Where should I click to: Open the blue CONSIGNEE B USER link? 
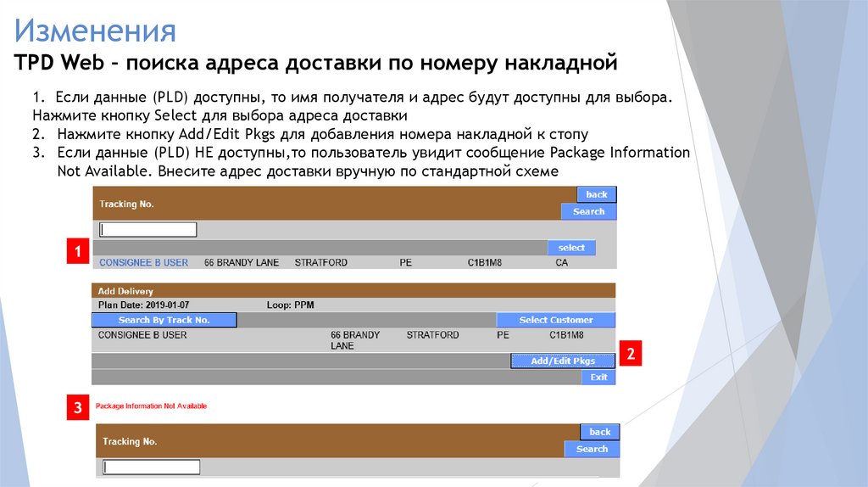[143, 263]
